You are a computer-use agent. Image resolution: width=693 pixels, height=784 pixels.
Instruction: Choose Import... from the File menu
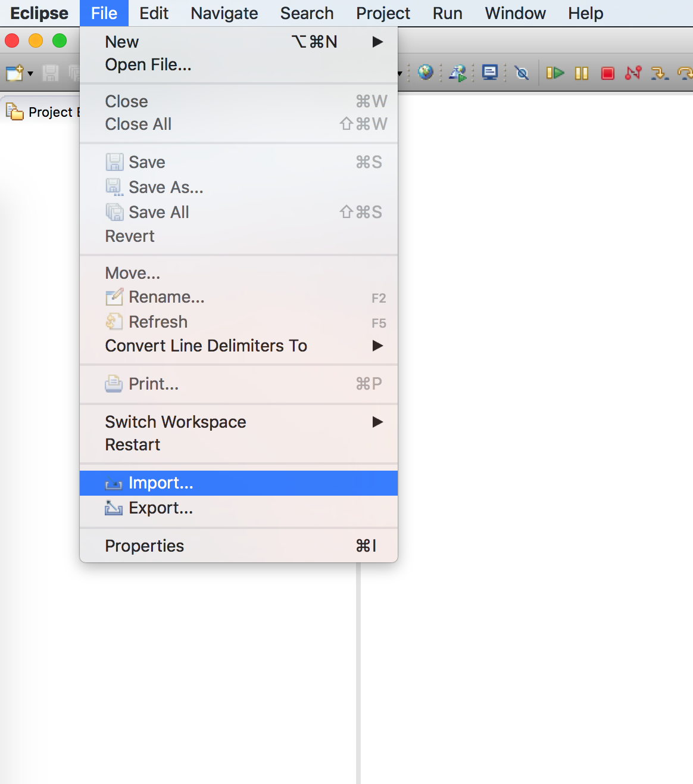click(239, 483)
